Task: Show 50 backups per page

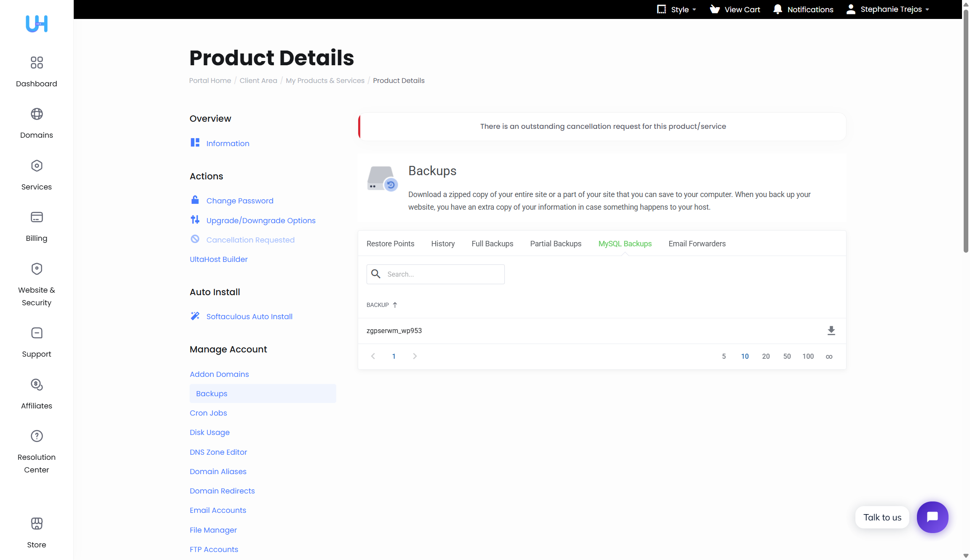Action: coord(787,357)
